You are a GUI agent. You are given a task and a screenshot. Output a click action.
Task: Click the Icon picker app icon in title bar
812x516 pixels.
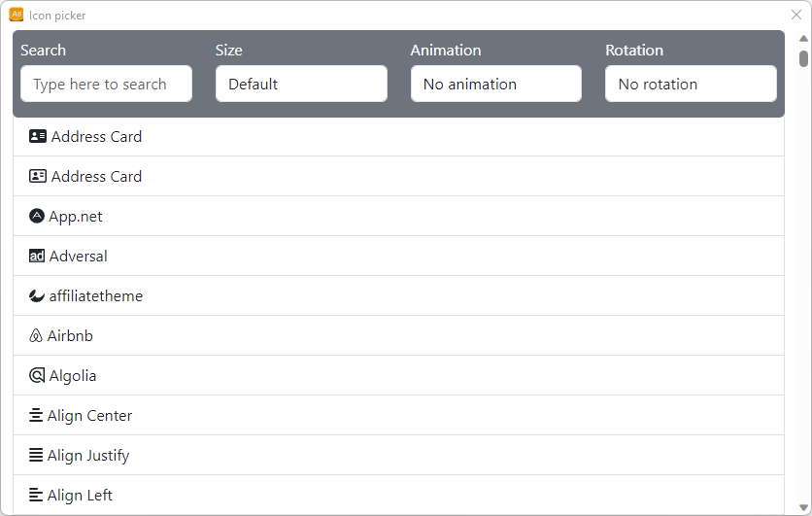click(17, 15)
